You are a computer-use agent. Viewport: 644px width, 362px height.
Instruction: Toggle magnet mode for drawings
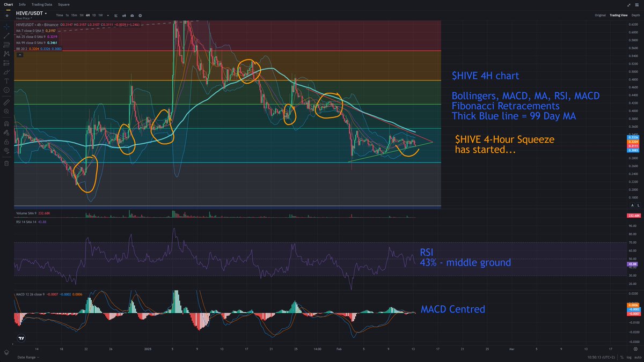pos(6,123)
